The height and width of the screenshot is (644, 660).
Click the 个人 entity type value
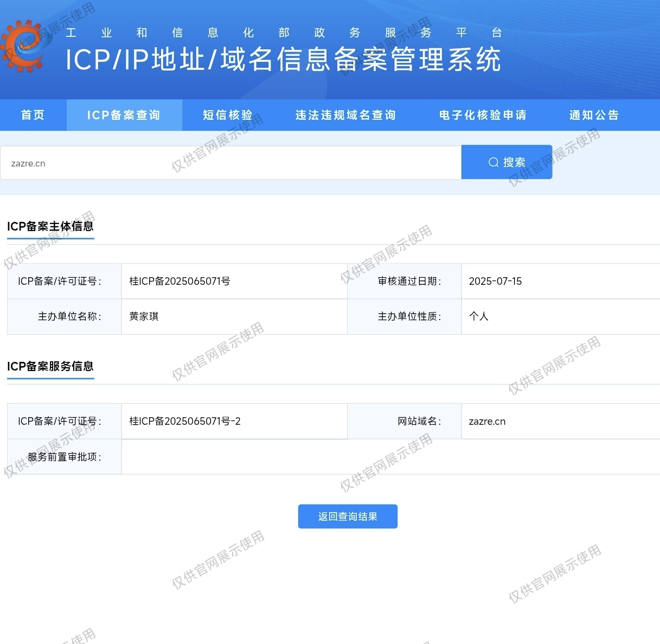[478, 316]
